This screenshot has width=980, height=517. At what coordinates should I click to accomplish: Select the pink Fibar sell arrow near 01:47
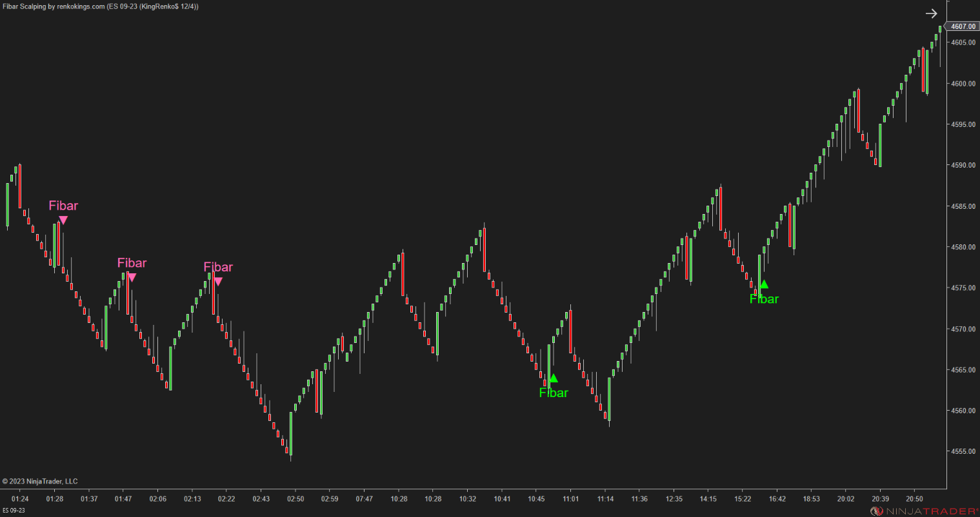(132, 276)
